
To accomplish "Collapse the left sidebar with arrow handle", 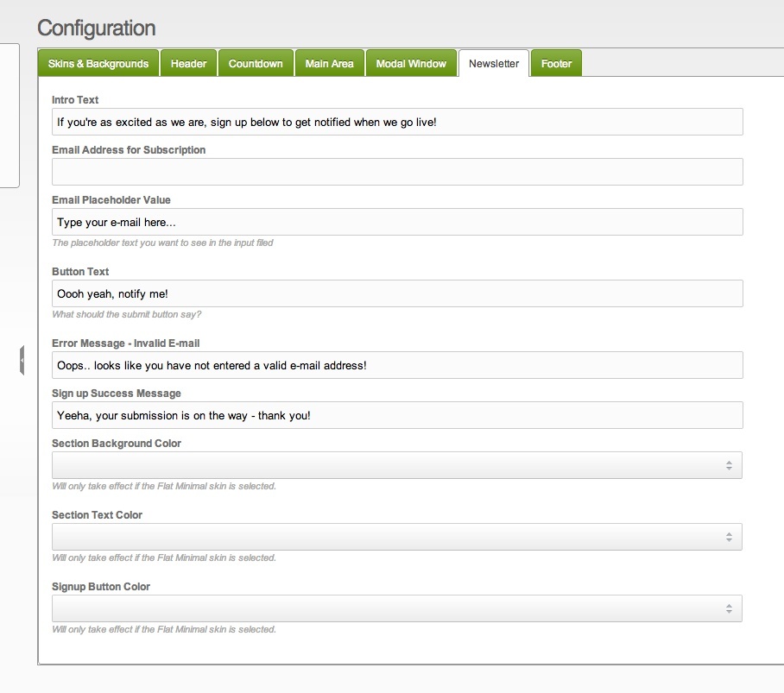I will tap(22, 360).
